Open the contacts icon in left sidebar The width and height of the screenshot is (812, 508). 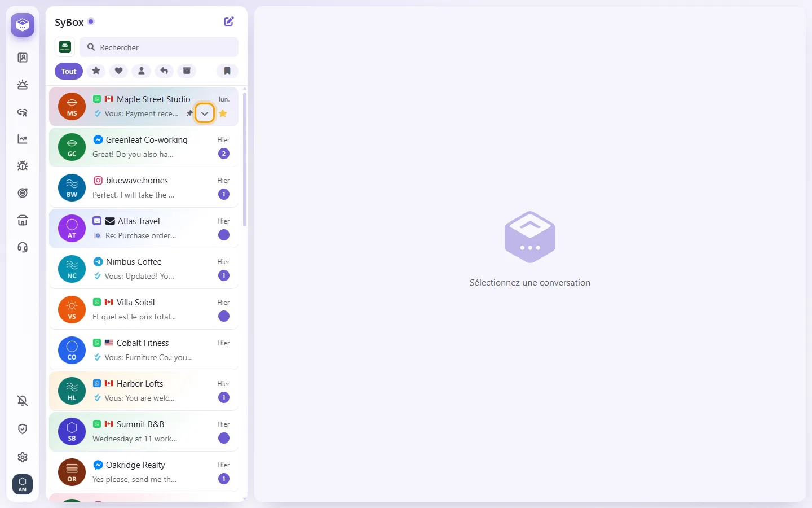(x=23, y=58)
